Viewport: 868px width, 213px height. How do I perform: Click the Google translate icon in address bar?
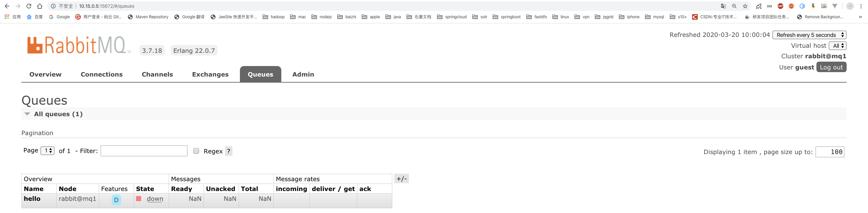point(723,6)
